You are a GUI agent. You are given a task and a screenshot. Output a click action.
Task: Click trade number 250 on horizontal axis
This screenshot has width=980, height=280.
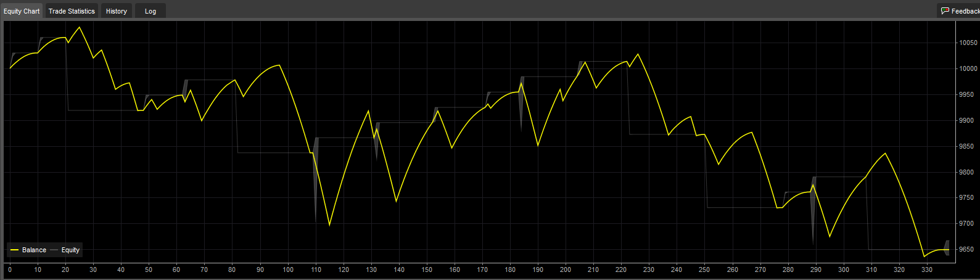tap(704, 270)
